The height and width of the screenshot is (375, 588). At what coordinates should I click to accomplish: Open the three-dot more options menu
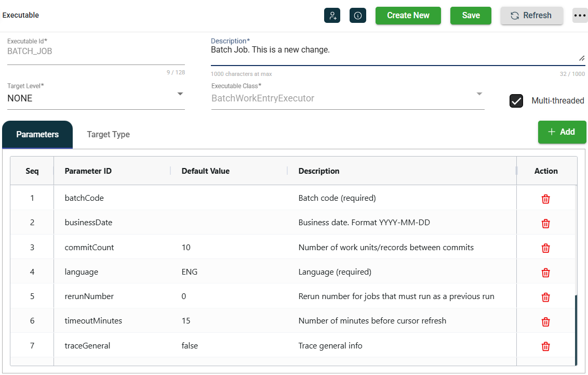[580, 16]
